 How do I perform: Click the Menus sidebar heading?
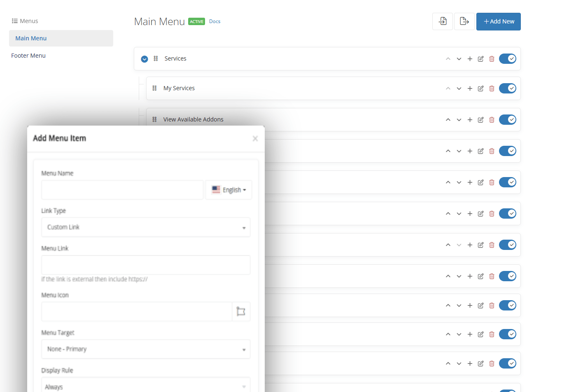[25, 21]
